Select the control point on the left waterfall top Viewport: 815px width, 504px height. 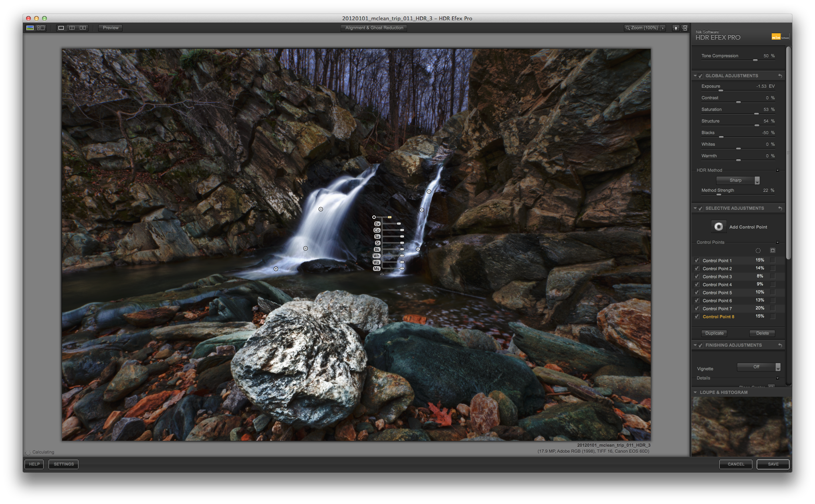click(x=321, y=209)
